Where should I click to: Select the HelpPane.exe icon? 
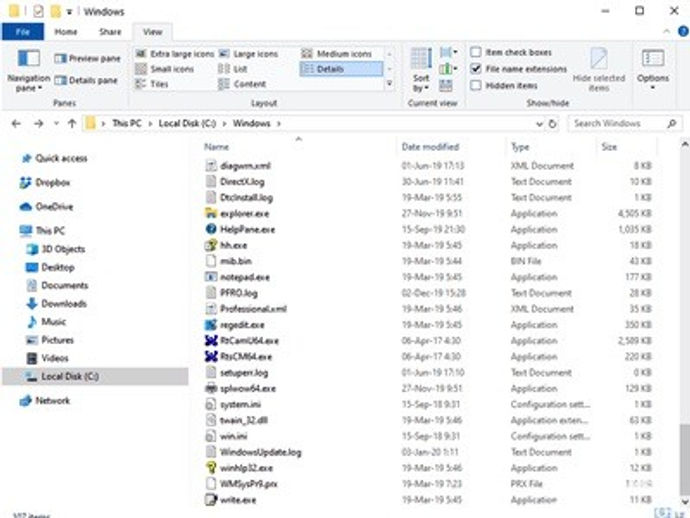click(x=211, y=229)
